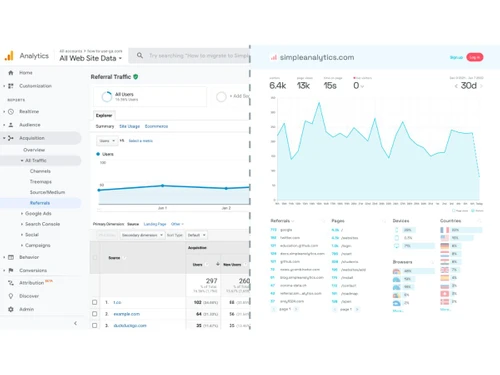This screenshot has height=375, width=500.
Task: Click the sort arrow beside Users column
Action: pyautogui.click(x=218, y=264)
